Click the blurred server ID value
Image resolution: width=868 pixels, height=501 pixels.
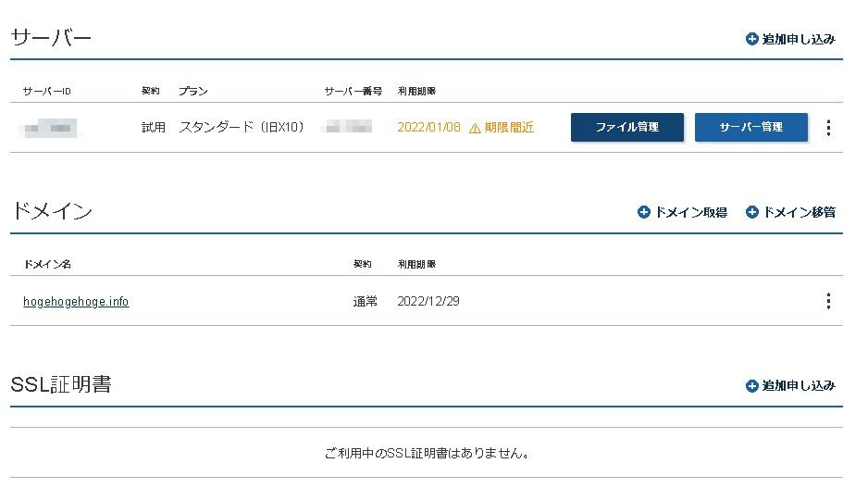tap(51, 128)
